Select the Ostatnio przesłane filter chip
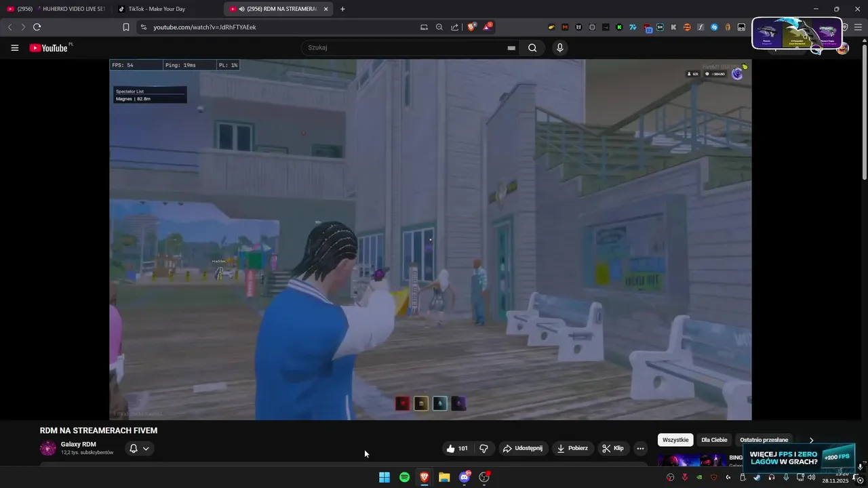Viewport: 868px width, 488px height. 764,440
